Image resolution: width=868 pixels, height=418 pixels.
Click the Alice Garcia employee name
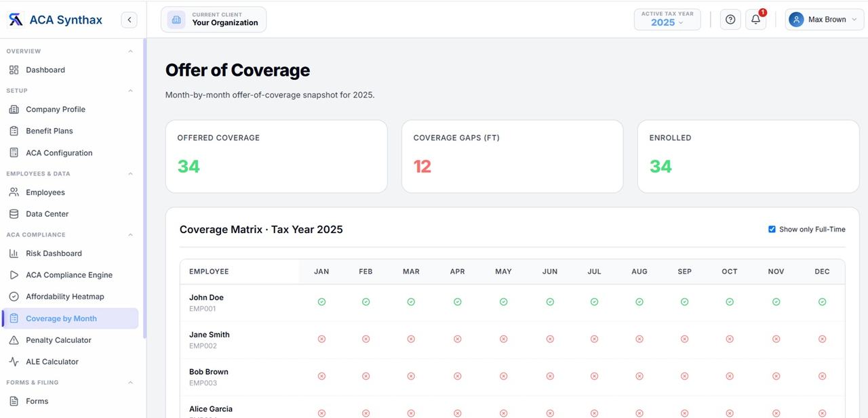(211, 409)
